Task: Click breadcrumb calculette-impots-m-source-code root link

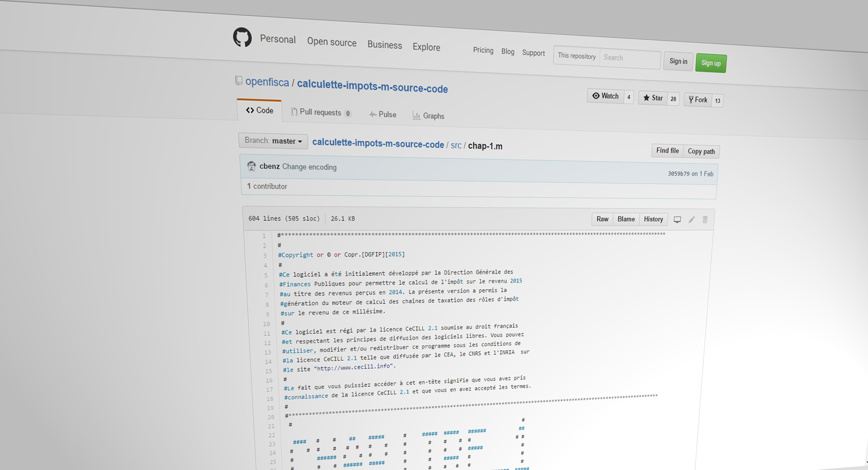Action: coord(378,143)
